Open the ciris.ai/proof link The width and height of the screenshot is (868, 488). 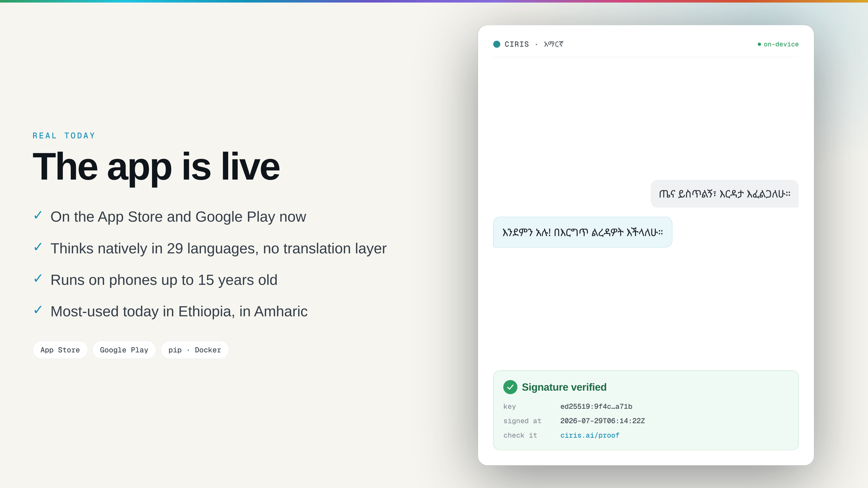click(590, 435)
